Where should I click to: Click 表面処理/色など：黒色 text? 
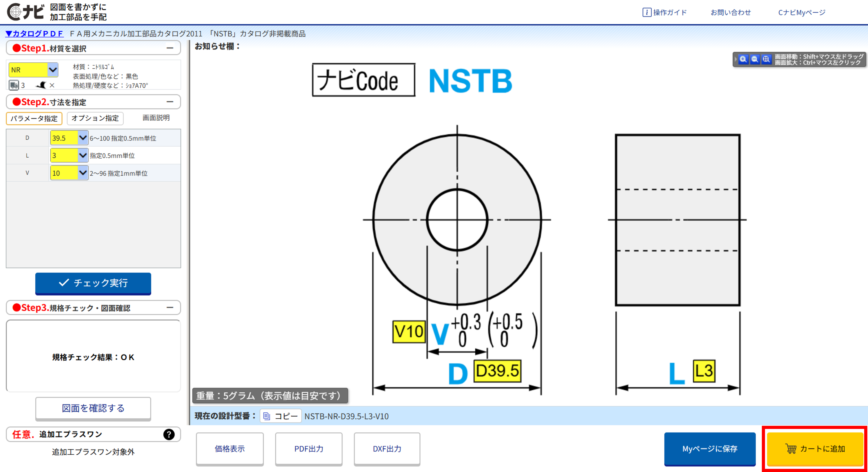click(x=105, y=76)
